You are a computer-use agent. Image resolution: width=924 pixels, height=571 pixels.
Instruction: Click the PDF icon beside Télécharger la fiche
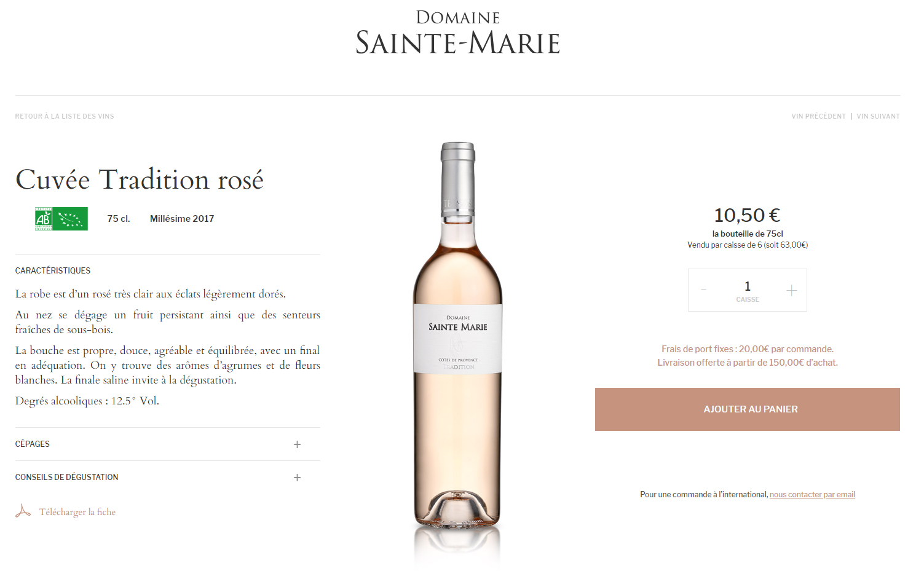[x=23, y=511]
